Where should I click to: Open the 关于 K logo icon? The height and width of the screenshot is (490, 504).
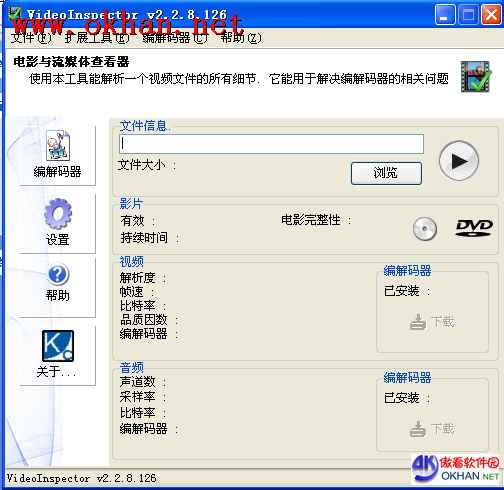point(58,346)
